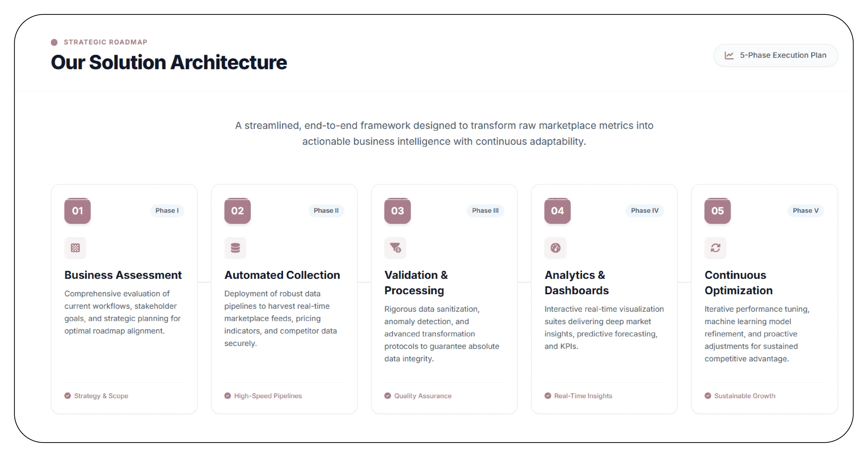This screenshot has width=868, height=457.
Task: Click the refresh arrows icon in Continuous Optimization
Action: pos(715,248)
